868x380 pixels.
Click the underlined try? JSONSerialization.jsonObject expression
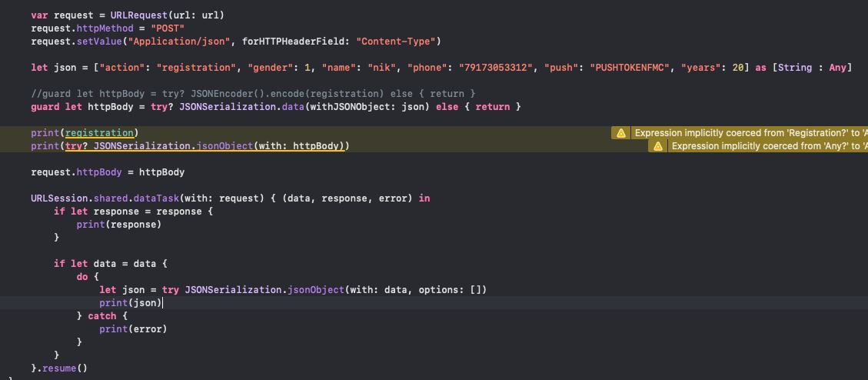(205, 146)
